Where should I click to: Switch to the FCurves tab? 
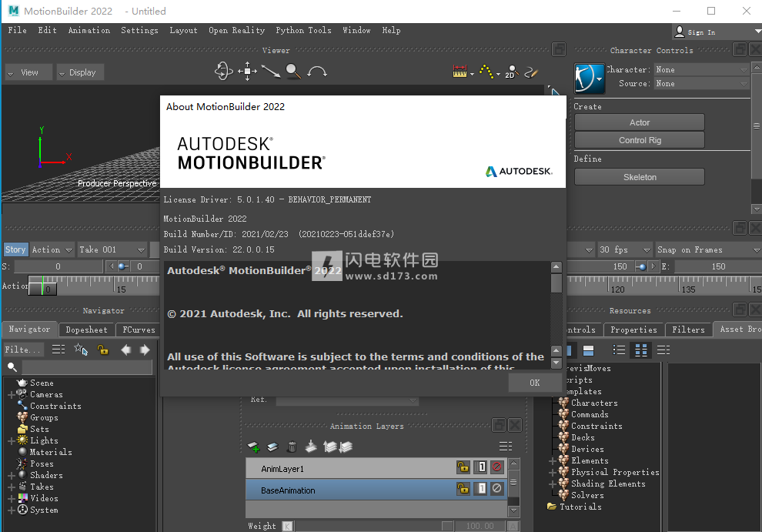pos(139,330)
